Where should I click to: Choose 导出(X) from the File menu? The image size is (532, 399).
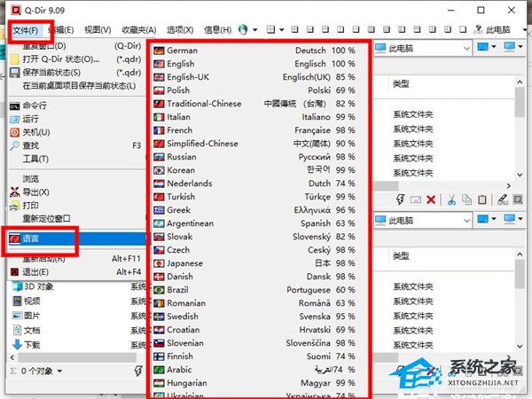pyautogui.click(x=76, y=192)
